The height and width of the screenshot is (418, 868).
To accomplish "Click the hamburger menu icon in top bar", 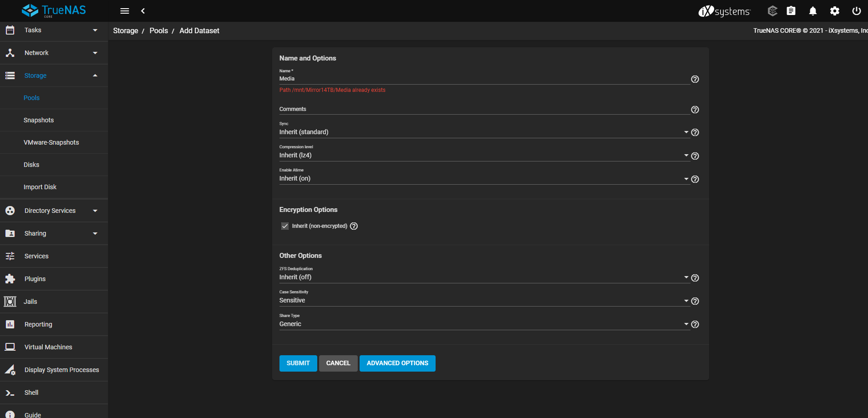I will pos(124,11).
